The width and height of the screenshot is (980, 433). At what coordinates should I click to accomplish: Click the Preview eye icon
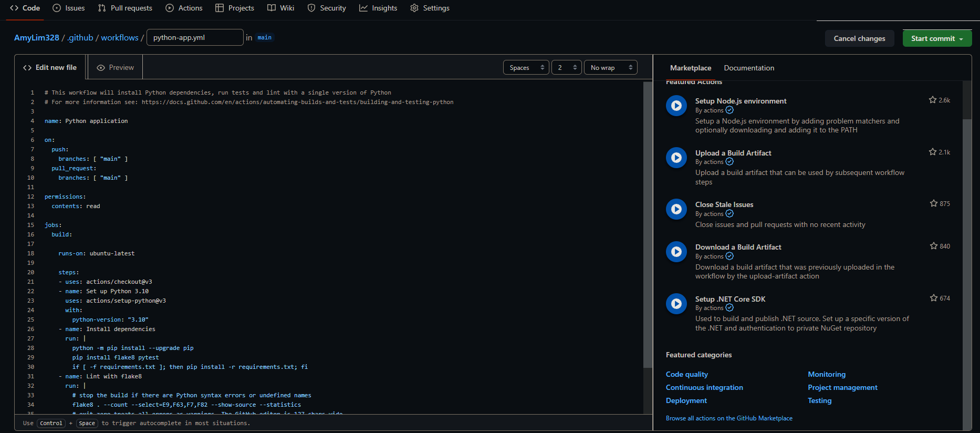[101, 68]
